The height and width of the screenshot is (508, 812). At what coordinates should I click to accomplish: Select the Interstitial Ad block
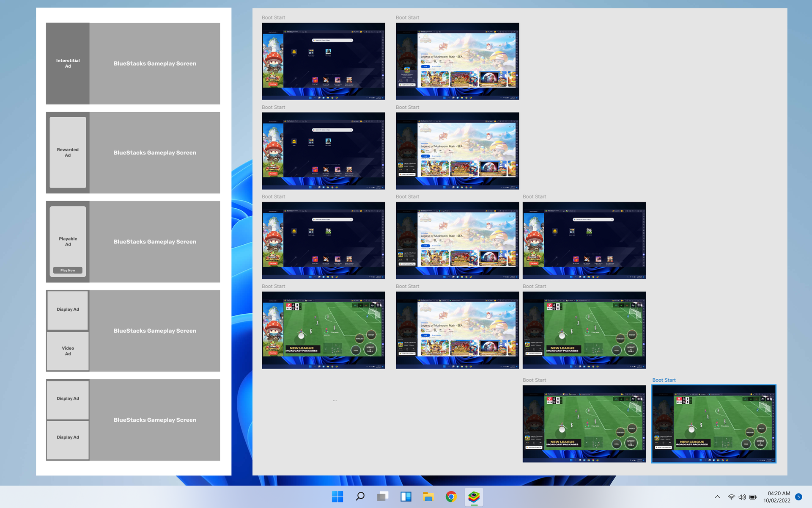(68, 63)
